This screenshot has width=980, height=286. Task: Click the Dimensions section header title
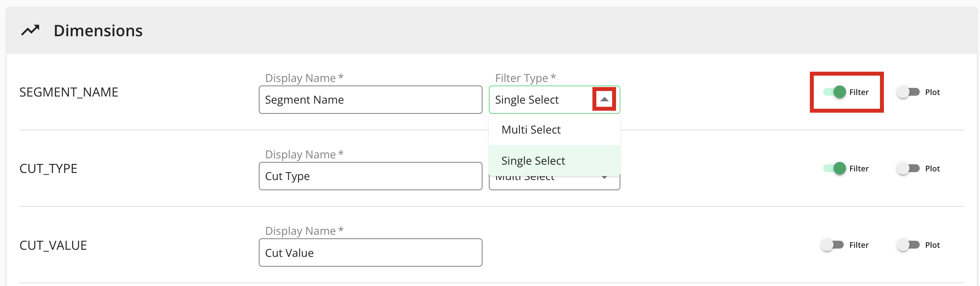point(98,31)
